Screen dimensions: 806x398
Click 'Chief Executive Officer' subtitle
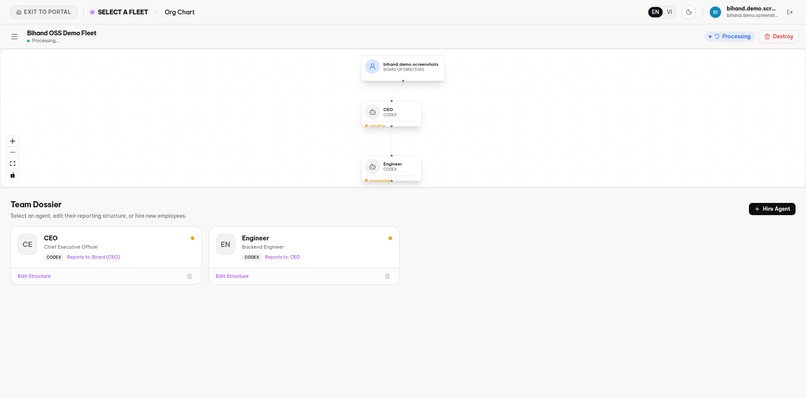coord(70,247)
